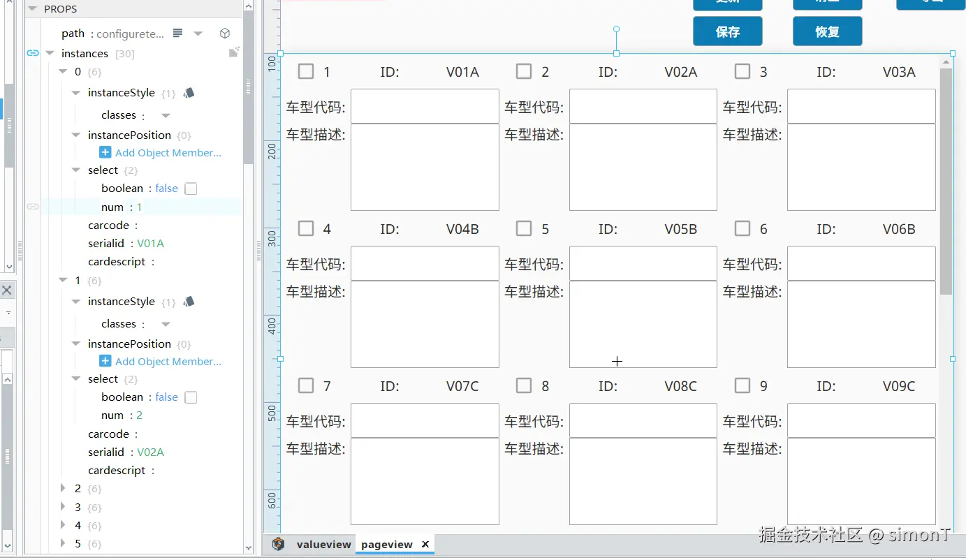966x560 pixels.
Task: Select the pageview tab
Action: click(x=387, y=545)
